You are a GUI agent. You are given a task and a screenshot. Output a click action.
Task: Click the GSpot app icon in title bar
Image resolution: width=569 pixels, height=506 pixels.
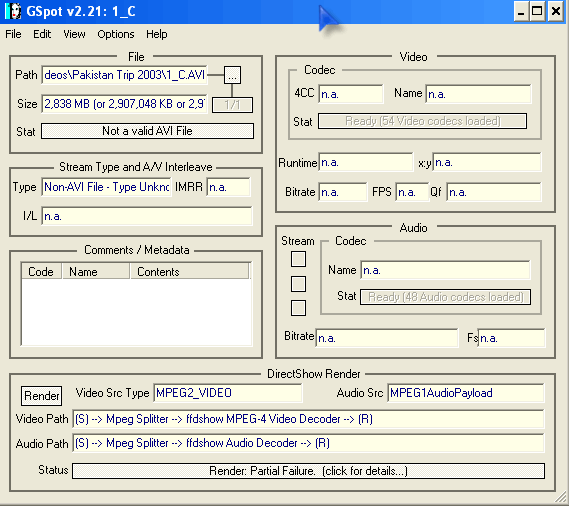pyautogui.click(x=12, y=11)
